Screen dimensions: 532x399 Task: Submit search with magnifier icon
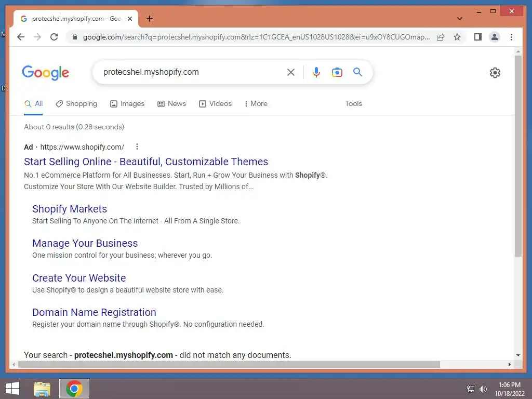[x=357, y=72]
